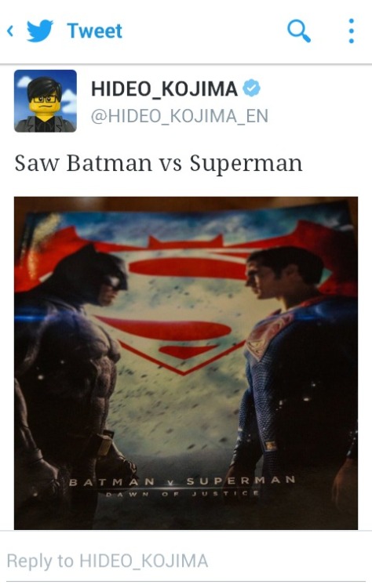This screenshot has height=588, width=372.
Task: Select the "Saw Batman vs Superman" tweet text
Action: pyautogui.click(x=159, y=164)
